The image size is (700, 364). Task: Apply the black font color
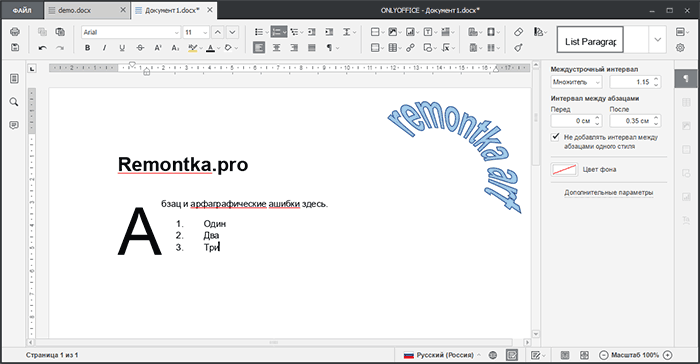coord(211,48)
